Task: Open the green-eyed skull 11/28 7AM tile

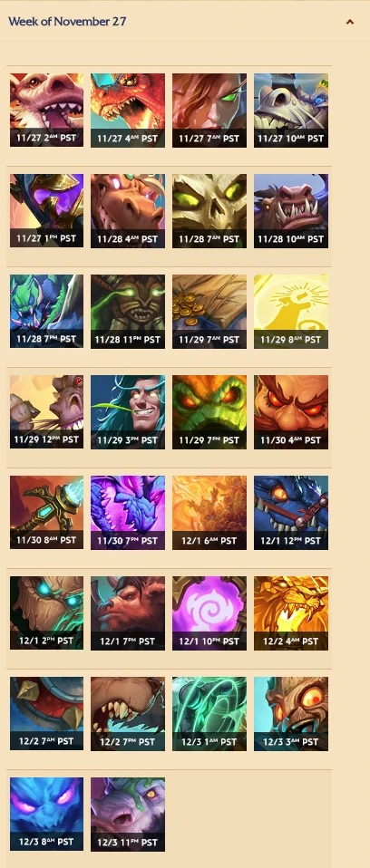Action: pos(209,211)
